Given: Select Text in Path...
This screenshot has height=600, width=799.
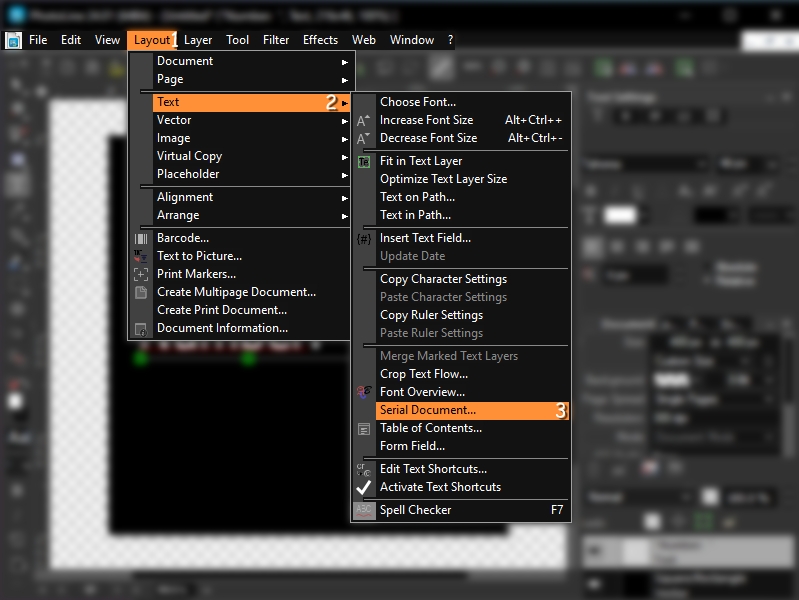Looking at the screenshot, I should 415,215.
